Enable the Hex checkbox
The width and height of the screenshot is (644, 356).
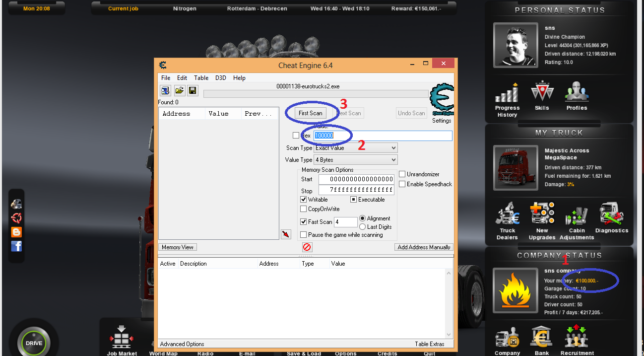click(296, 135)
